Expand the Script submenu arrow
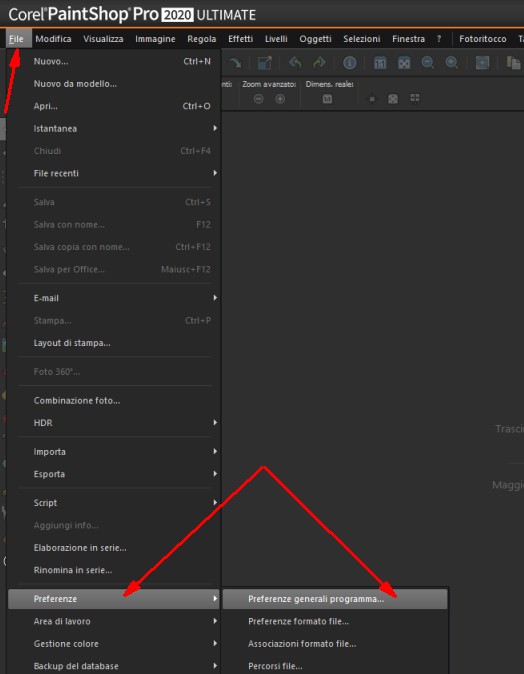 [x=215, y=502]
